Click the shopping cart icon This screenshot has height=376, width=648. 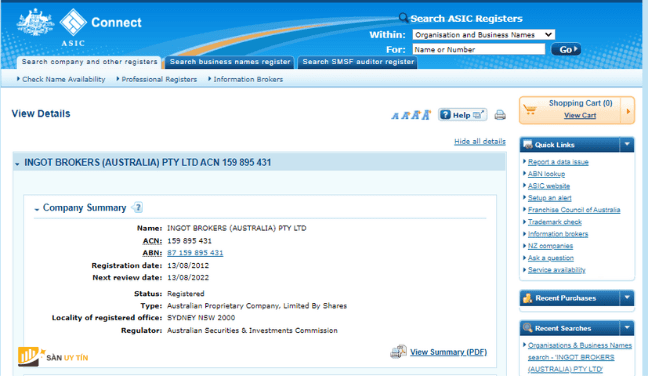tap(529, 109)
